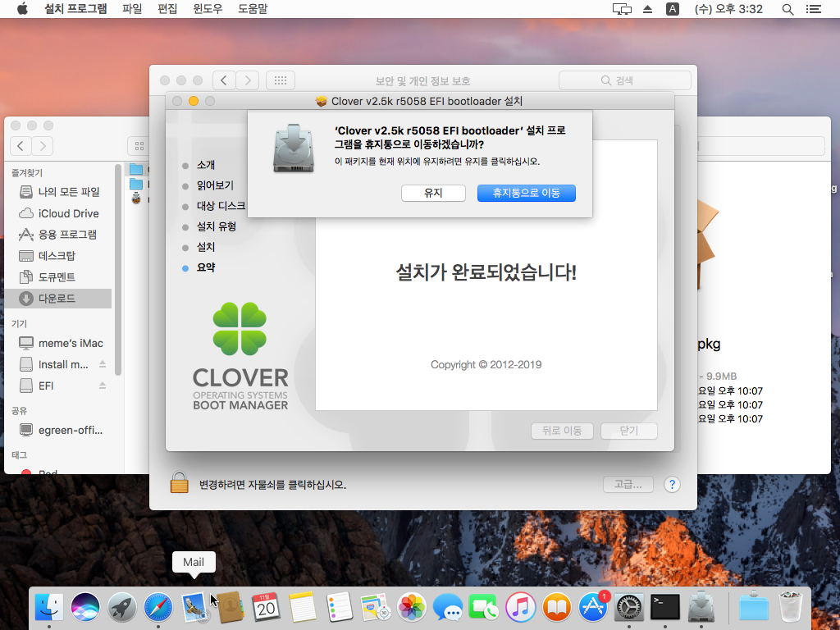Click the display mirroring icon in menu bar
Image resolution: width=840 pixels, height=630 pixels.
point(622,8)
